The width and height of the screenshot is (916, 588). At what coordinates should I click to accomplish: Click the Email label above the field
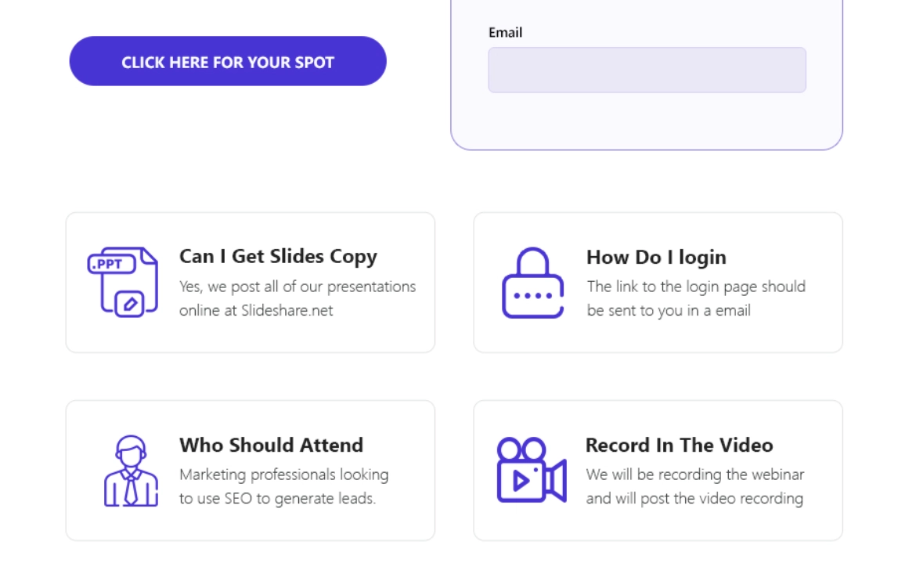[x=505, y=33]
